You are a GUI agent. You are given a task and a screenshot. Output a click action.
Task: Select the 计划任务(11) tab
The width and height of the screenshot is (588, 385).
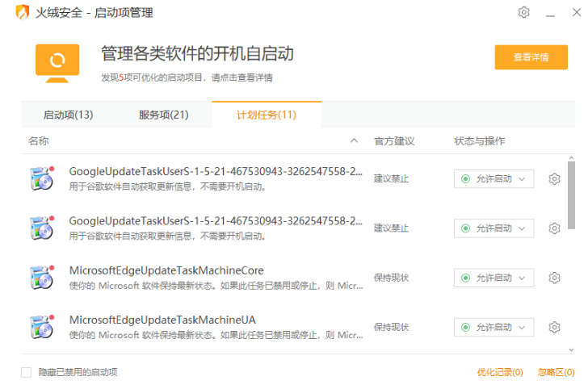tap(267, 115)
